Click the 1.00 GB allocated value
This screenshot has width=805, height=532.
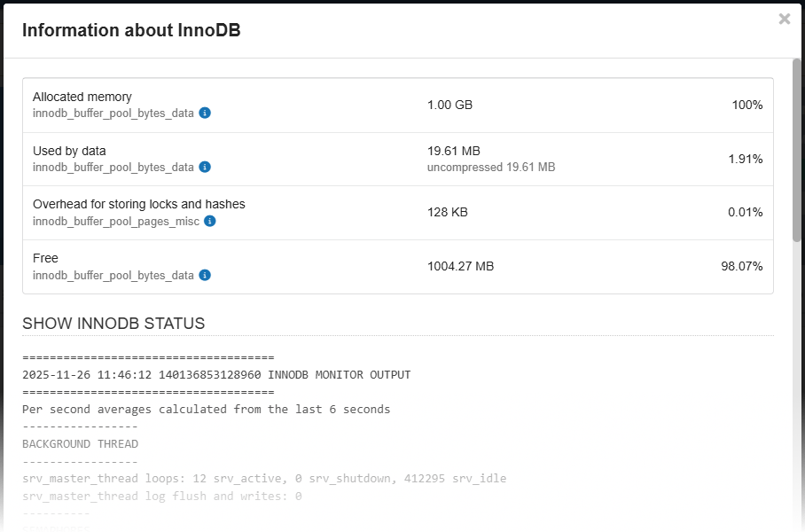point(449,105)
